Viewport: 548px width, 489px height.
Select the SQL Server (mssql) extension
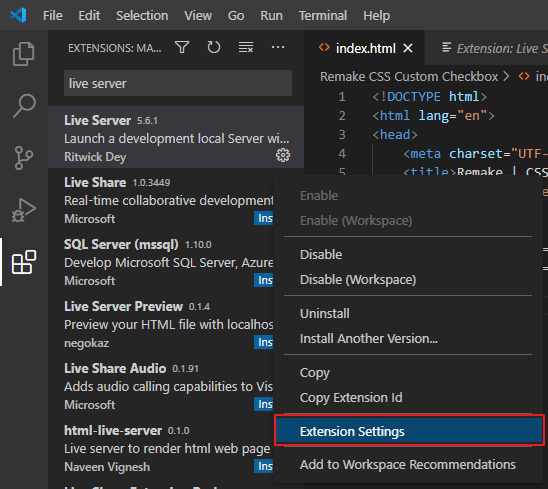pyautogui.click(x=161, y=261)
